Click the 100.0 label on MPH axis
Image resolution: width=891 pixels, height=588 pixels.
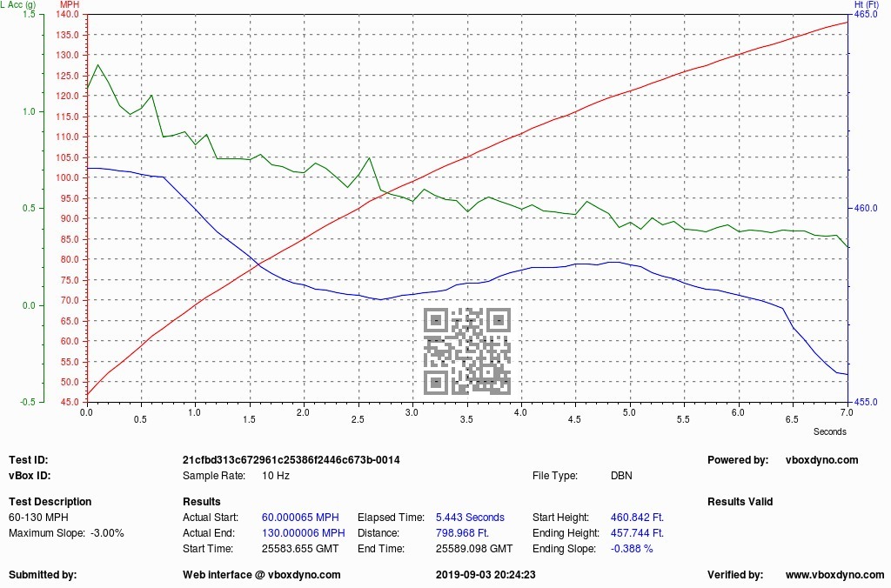pyautogui.click(x=68, y=177)
